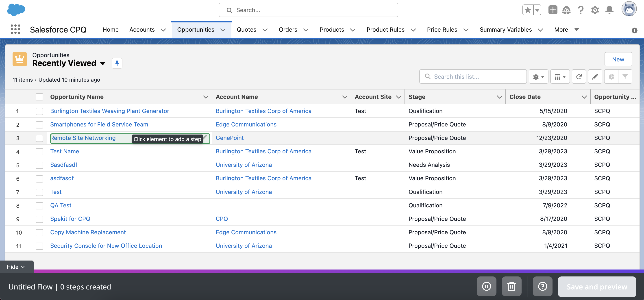Click the Favorites star icon
The image size is (644, 300).
click(x=528, y=10)
